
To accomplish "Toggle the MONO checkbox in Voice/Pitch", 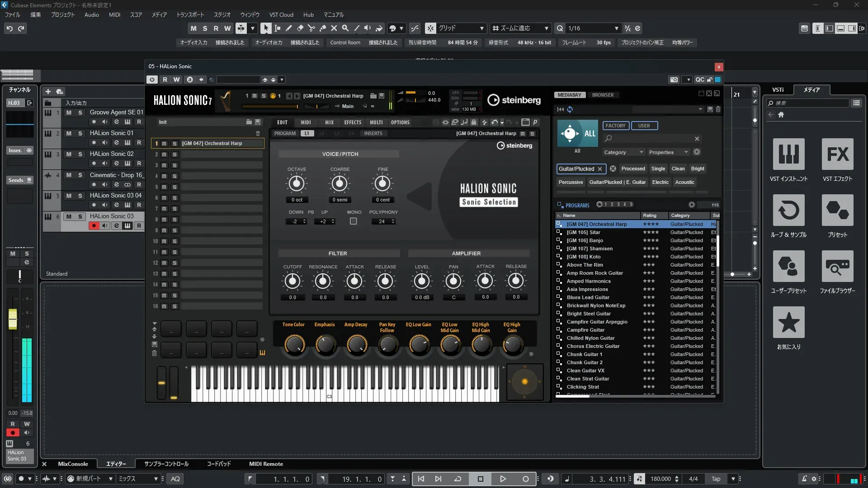I will pos(354,221).
